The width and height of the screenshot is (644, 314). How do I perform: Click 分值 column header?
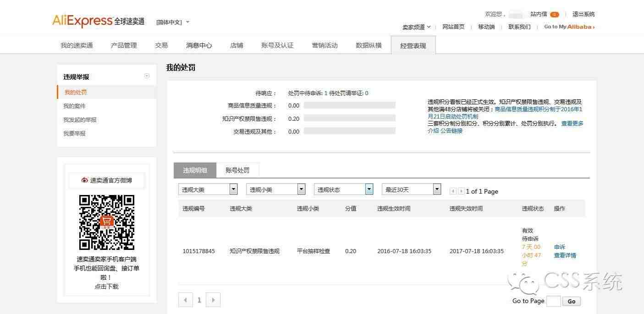click(x=351, y=209)
